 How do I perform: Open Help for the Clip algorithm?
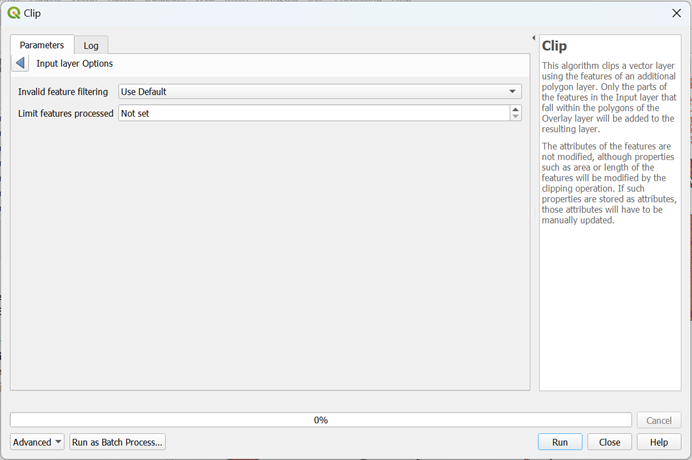pos(659,442)
